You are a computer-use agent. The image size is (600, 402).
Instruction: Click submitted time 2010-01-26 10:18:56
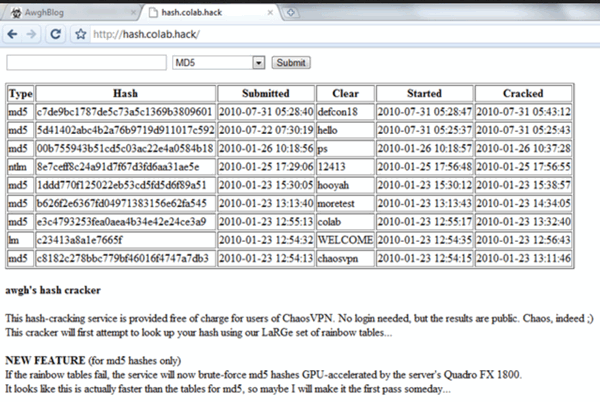(x=266, y=148)
